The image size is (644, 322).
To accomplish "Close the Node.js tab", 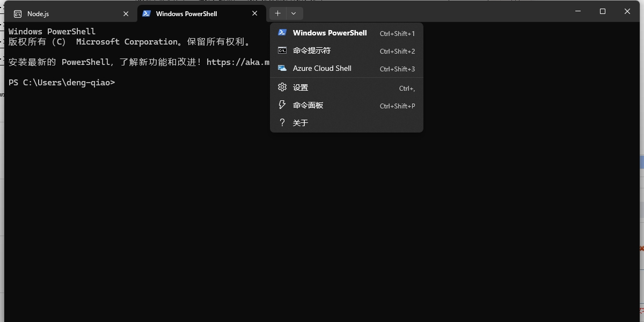I will pyautogui.click(x=126, y=13).
